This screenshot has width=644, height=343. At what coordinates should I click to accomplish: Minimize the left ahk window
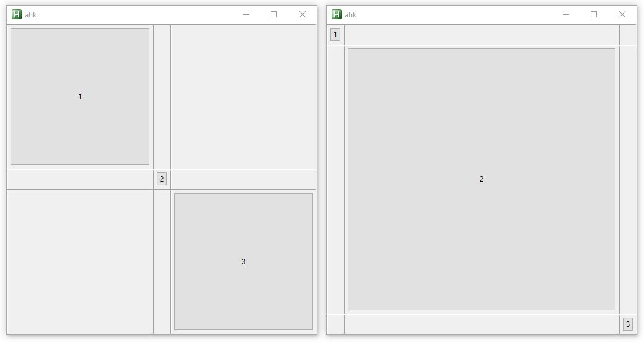tap(246, 14)
